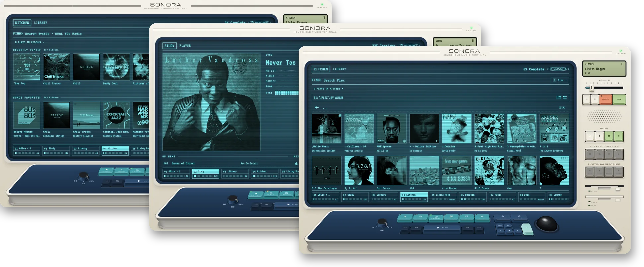Toggle the first Emotional Response key
Image resolution: width=644 pixels, height=267 pixels.
coord(590,172)
